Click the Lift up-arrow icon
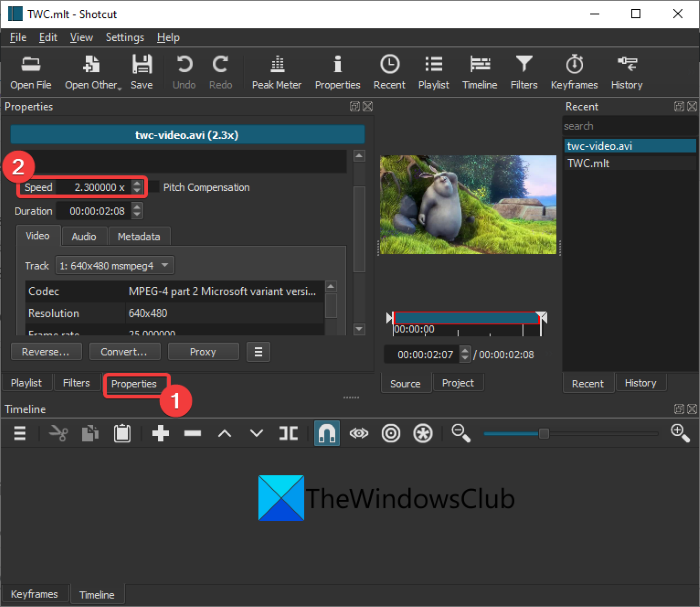This screenshot has height=607, width=700. click(225, 433)
